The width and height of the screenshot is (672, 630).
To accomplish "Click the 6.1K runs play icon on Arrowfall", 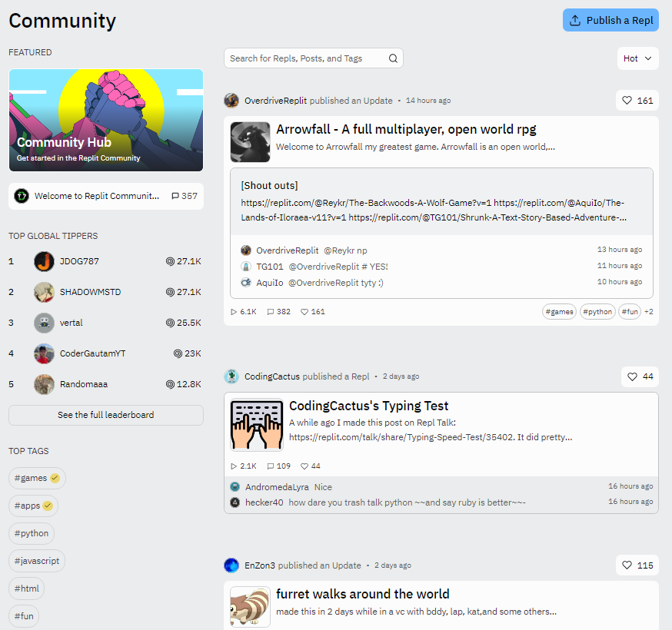I will point(234,312).
